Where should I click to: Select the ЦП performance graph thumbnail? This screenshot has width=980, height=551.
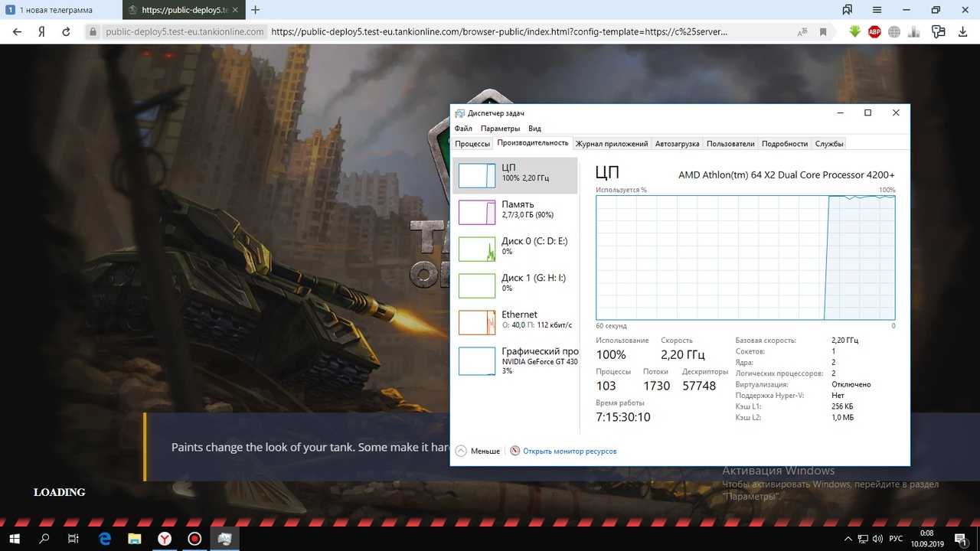(x=477, y=175)
